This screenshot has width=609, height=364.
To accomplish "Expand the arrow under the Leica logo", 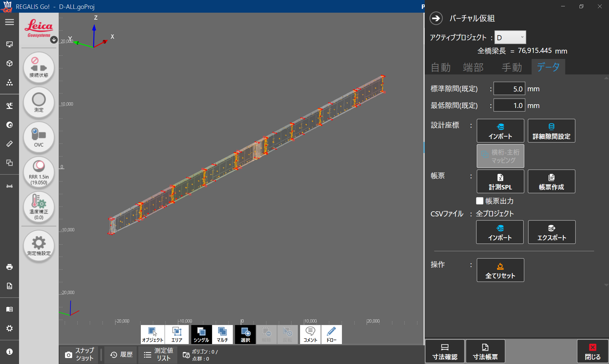I will pyautogui.click(x=54, y=40).
